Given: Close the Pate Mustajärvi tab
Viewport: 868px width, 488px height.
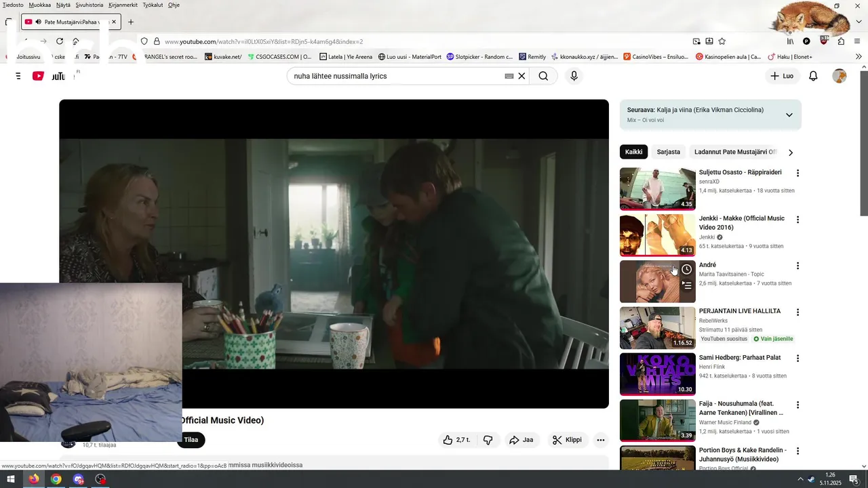Looking at the screenshot, I should tap(114, 22).
